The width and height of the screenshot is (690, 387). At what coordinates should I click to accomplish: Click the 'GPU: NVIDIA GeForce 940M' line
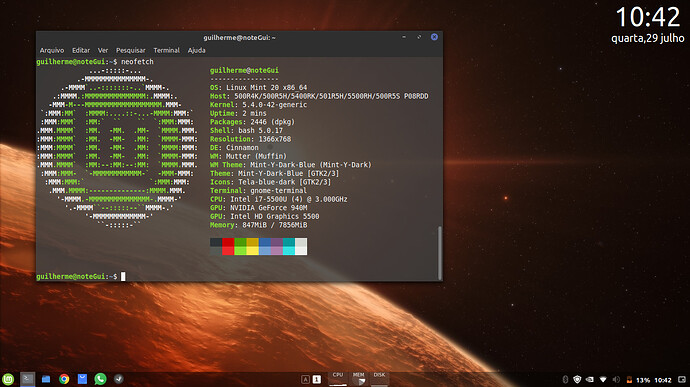click(x=258, y=208)
